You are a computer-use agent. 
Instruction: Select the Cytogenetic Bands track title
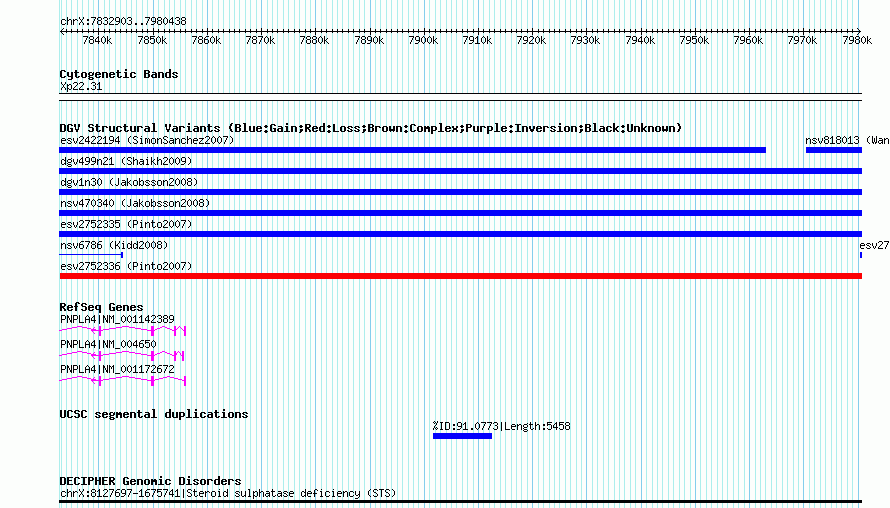click(x=119, y=74)
